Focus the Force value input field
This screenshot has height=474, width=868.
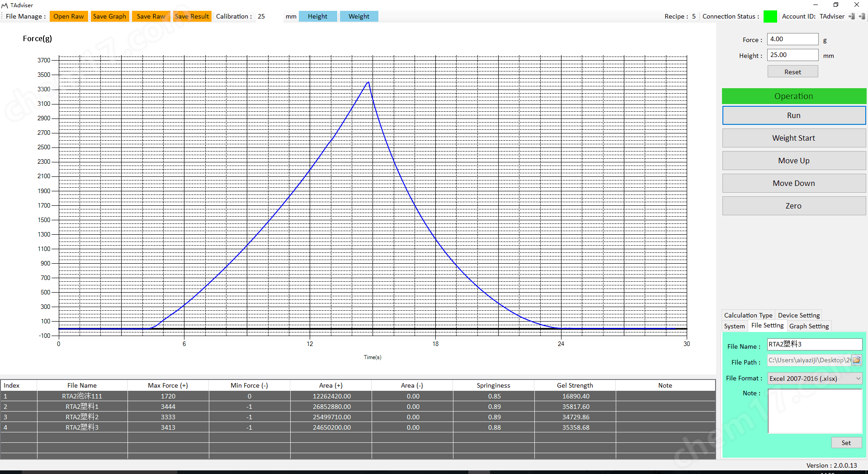[792, 39]
